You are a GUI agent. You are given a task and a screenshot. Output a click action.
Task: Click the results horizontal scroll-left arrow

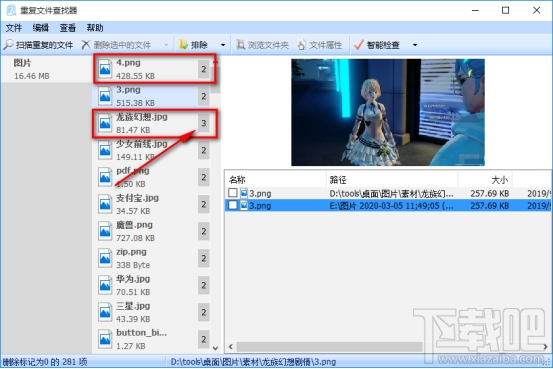coord(231,346)
